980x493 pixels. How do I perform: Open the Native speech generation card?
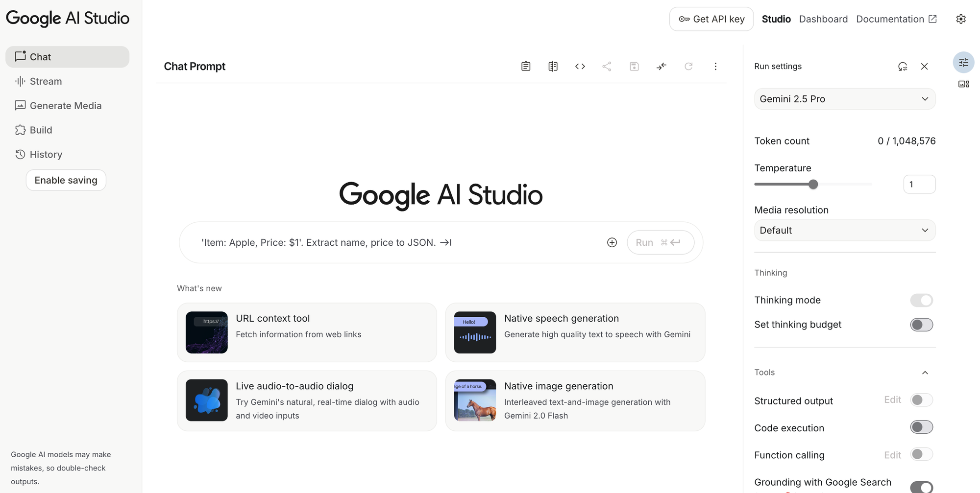pos(575,332)
